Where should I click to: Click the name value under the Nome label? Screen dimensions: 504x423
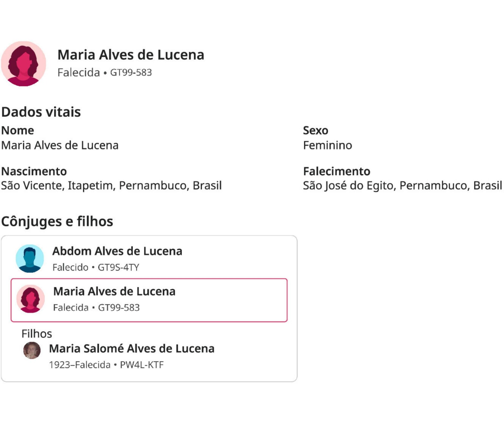click(x=60, y=145)
